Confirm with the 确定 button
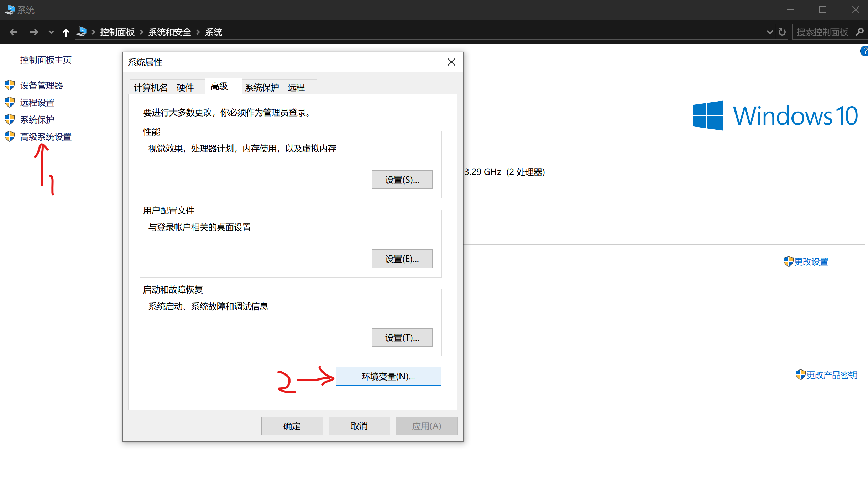This screenshot has width=868, height=481. pos(292,426)
